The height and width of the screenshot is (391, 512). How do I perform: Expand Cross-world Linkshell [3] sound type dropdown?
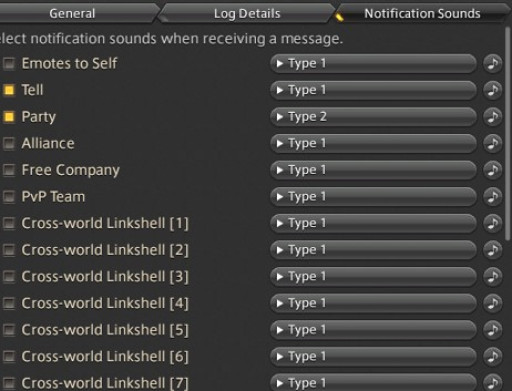(x=373, y=277)
